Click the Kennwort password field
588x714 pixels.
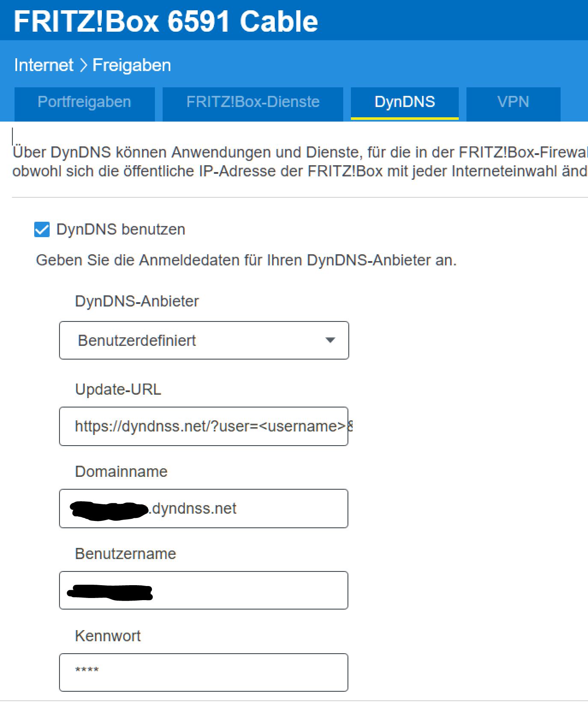pos(204,672)
